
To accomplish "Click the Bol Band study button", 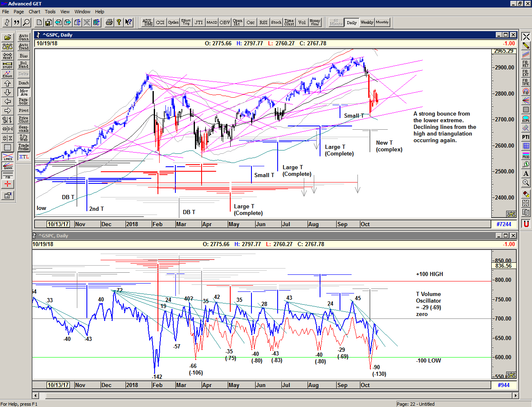I will point(24,65).
